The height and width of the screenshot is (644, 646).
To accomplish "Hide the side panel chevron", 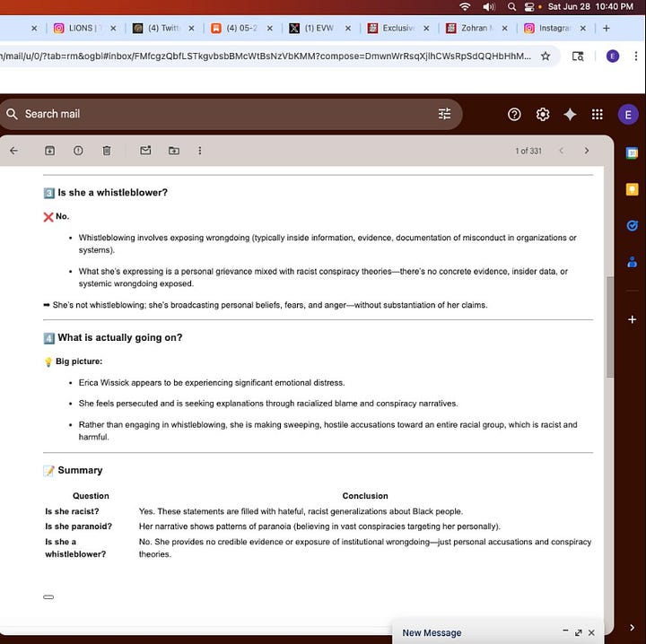I will point(632,627).
